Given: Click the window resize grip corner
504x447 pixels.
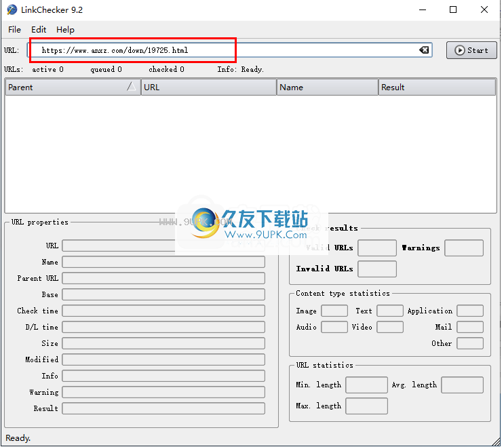Looking at the screenshot, I should click(495, 441).
